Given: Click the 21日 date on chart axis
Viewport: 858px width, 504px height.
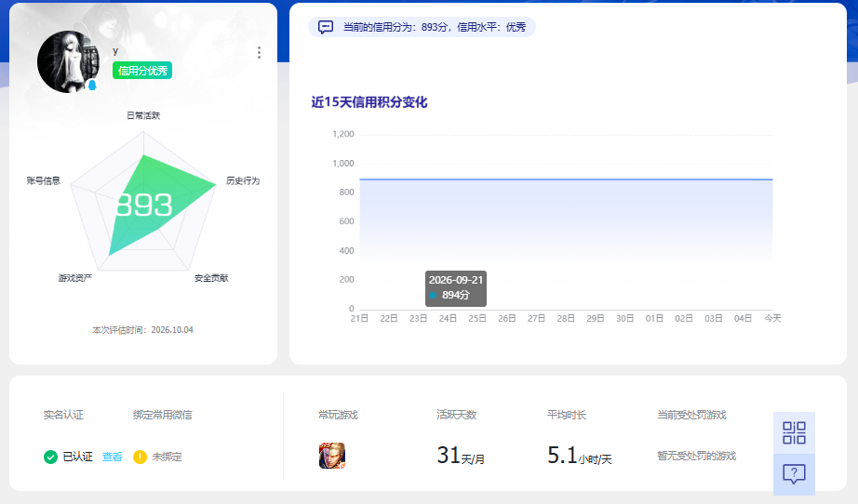Looking at the screenshot, I should pos(359,318).
